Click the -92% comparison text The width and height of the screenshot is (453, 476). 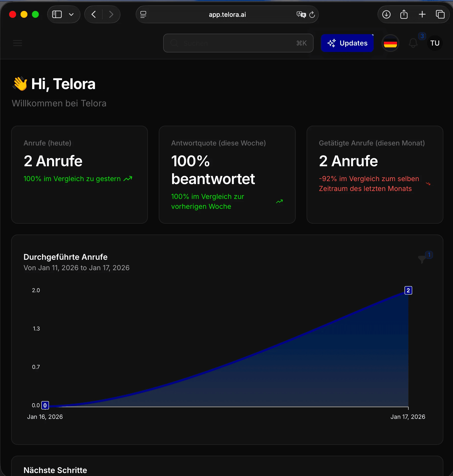pos(369,184)
